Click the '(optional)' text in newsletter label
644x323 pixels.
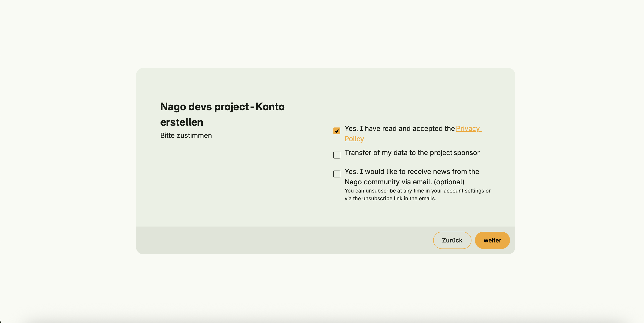pyautogui.click(x=449, y=182)
